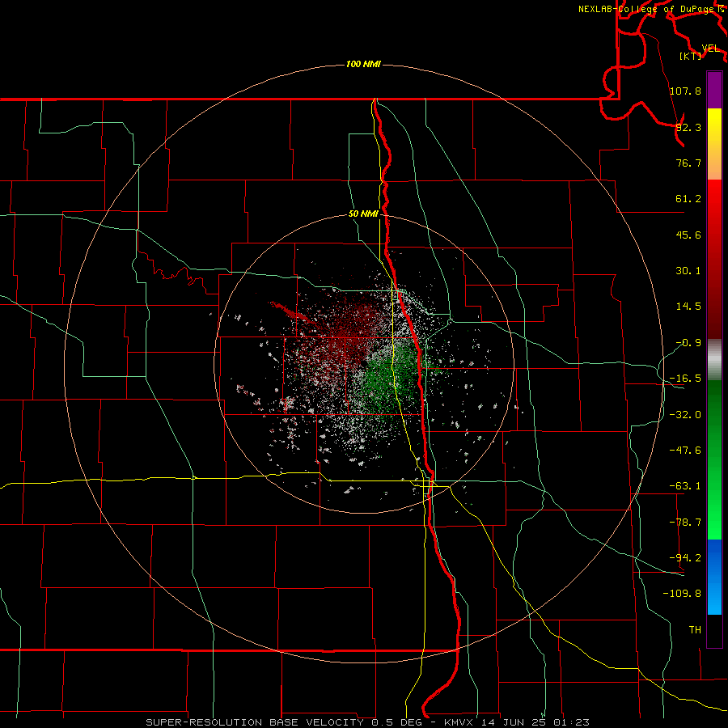Pick the red segment of the color bar
Image resolution: width=728 pixels, height=728 pixels.
tap(714, 259)
